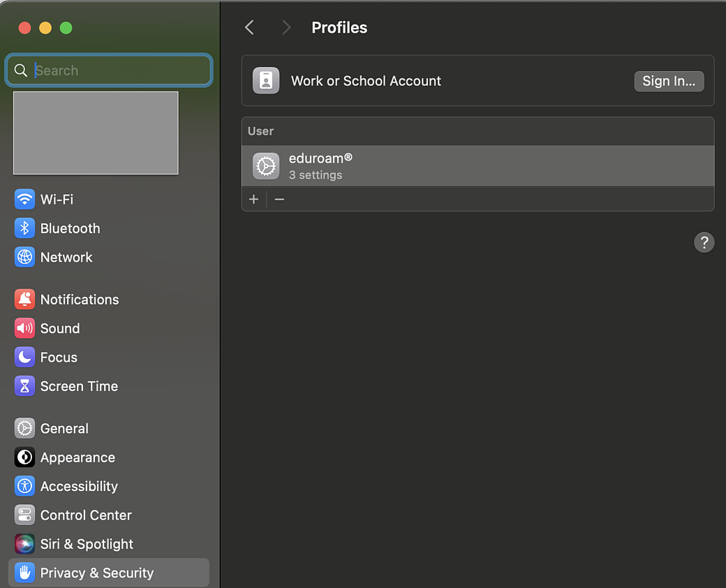The width and height of the screenshot is (726, 588).
Task: Select the eduroam profile row
Action: pos(477,166)
